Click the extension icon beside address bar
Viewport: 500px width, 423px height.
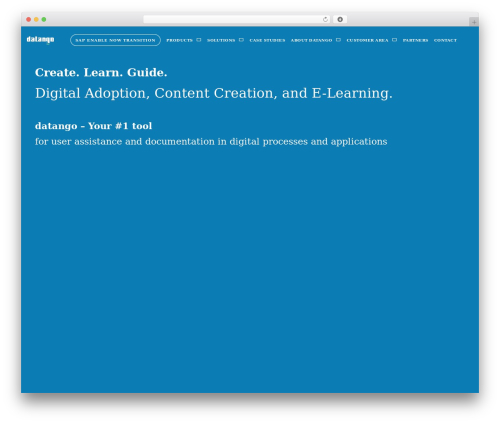point(340,20)
